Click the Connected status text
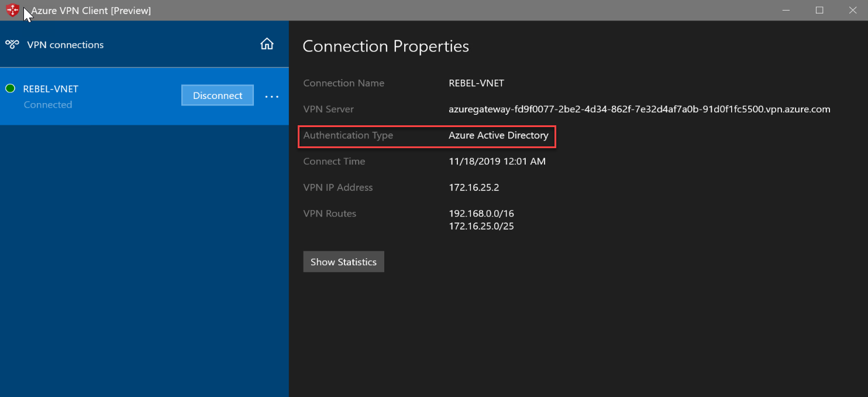This screenshot has width=868, height=397. [x=48, y=105]
